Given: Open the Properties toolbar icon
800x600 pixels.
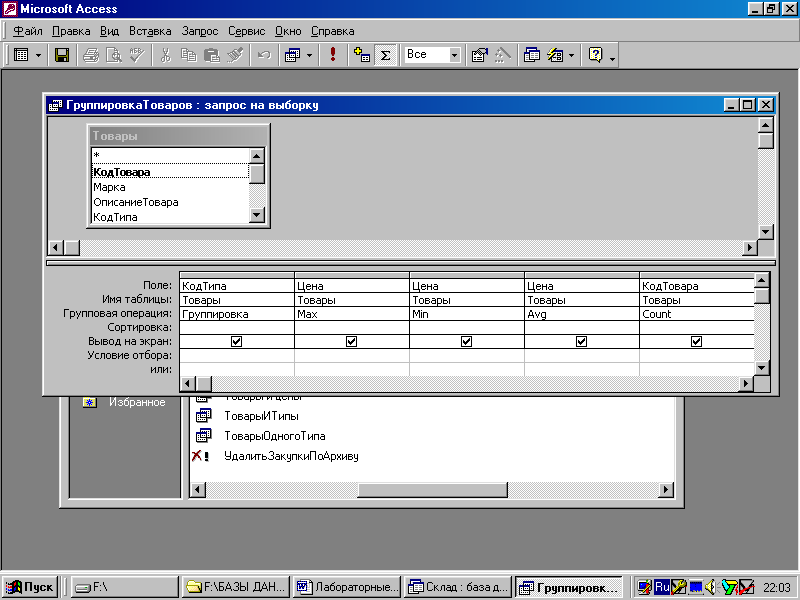Looking at the screenshot, I should (479, 55).
